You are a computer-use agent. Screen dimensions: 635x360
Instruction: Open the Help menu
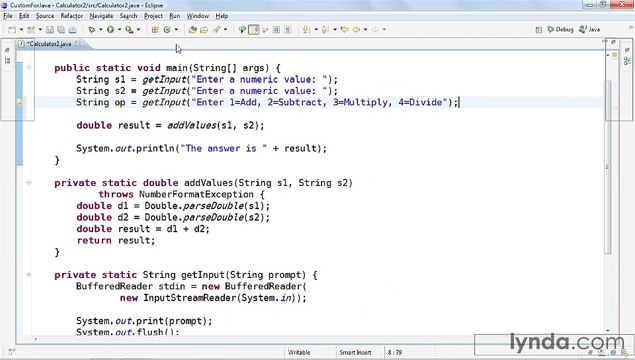tap(222, 16)
